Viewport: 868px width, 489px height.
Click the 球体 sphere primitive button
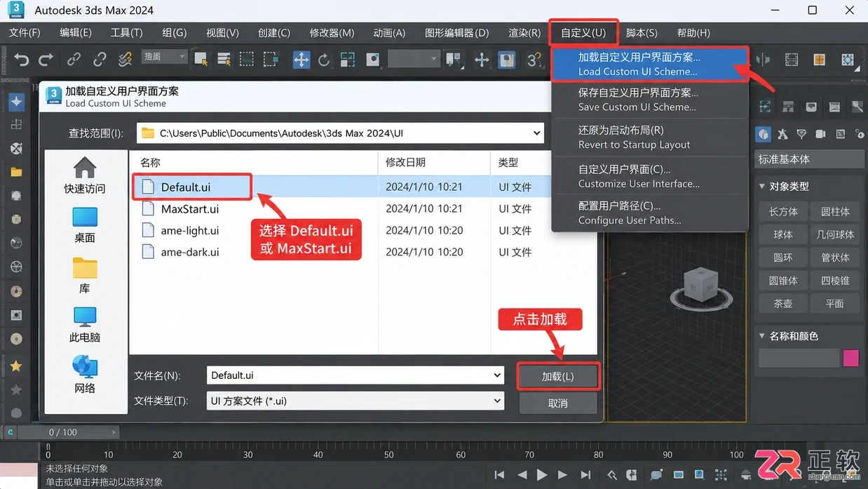(783, 234)
